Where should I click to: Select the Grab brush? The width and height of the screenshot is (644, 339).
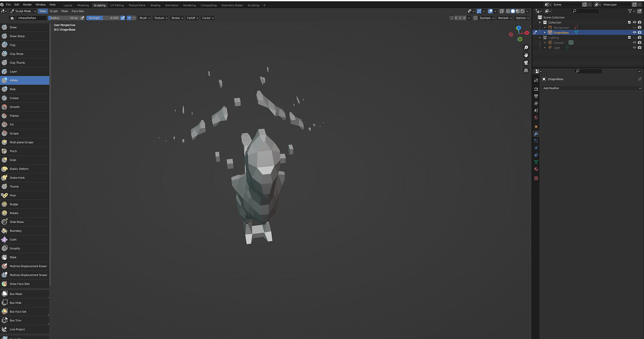25,160
